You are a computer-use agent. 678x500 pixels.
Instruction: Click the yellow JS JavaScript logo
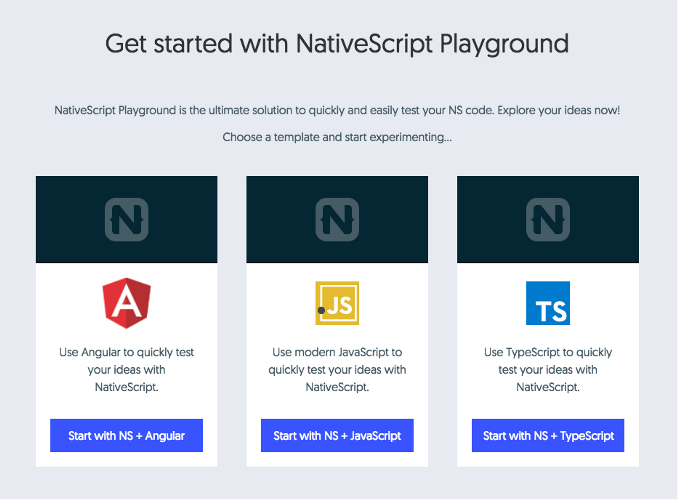tap(337, 303)
